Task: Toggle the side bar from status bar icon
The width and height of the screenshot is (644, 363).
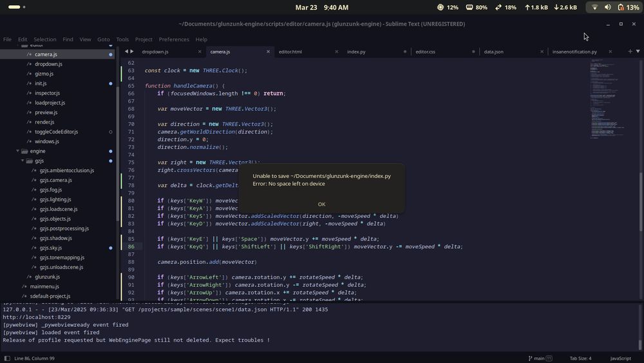Action: (x=7, y=358)
